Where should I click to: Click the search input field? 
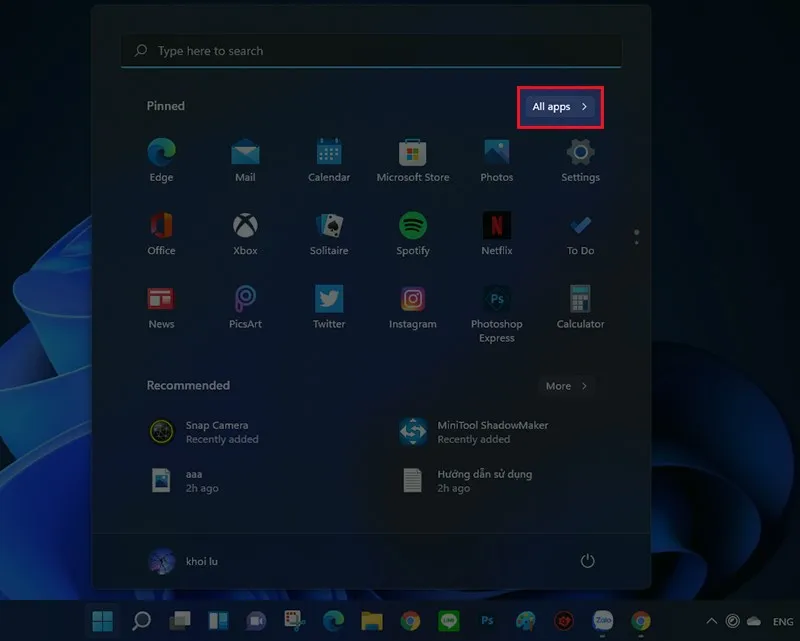click(372, 51)
